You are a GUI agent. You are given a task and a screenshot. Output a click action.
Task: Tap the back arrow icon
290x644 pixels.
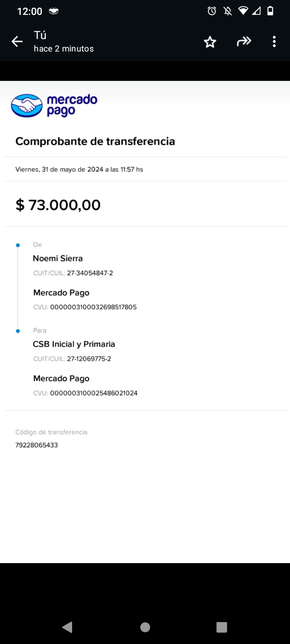click(x=17, y=41)
